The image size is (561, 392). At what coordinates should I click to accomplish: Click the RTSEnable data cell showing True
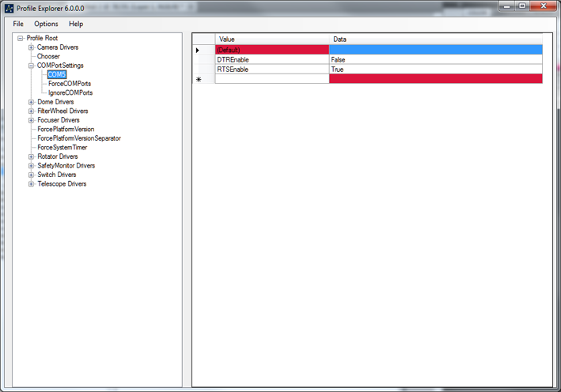(435, 70)
